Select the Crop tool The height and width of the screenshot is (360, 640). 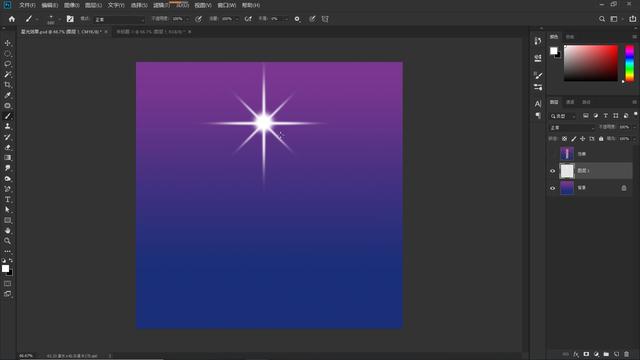point(7,85)
